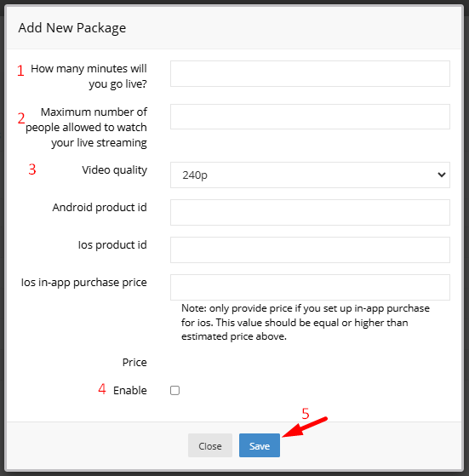Focus the minutes to go live field
This screenshot has height=476, width=469.
pos(310,73)
